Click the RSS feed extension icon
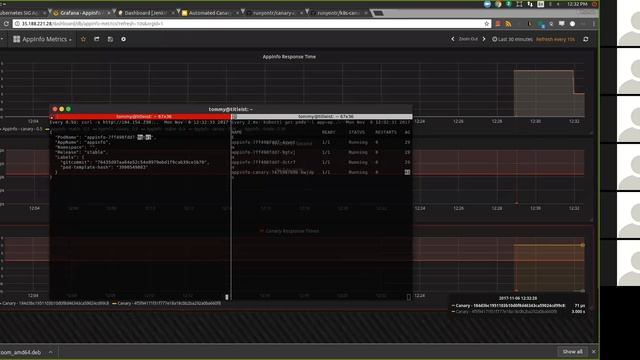Viewport: 640px width, 360px height. [x=508, y=24]
